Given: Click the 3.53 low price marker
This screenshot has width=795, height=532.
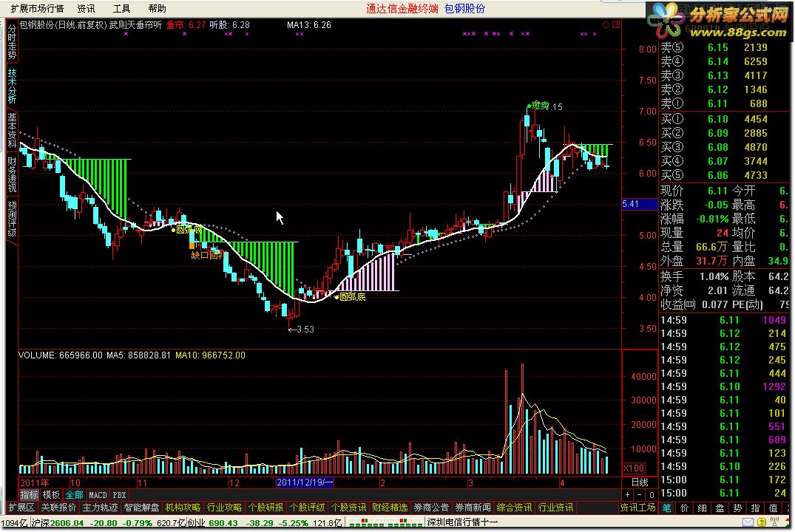Looking at the screenshot, I should 301,330.
